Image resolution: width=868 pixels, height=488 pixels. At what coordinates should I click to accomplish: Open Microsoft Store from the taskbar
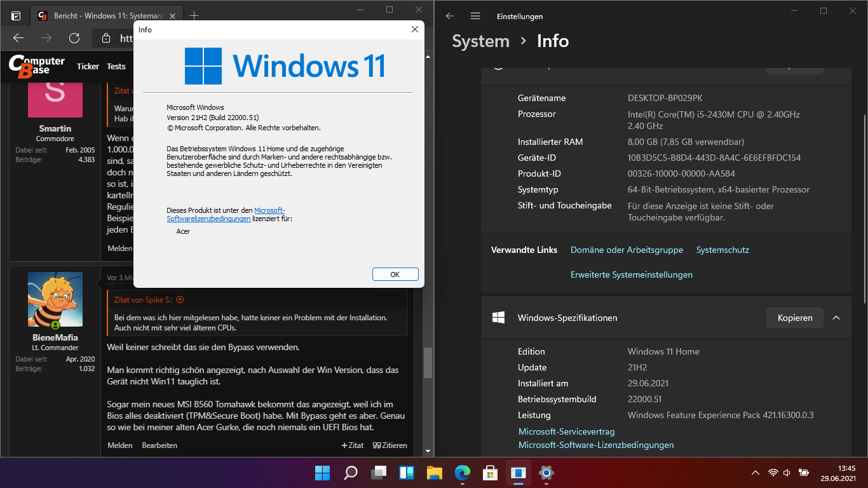(x=490, y=473)
